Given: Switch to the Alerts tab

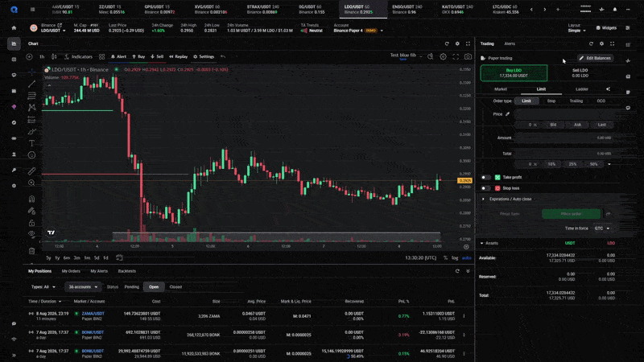Looking at the screenshot, I should coord(510,43).
